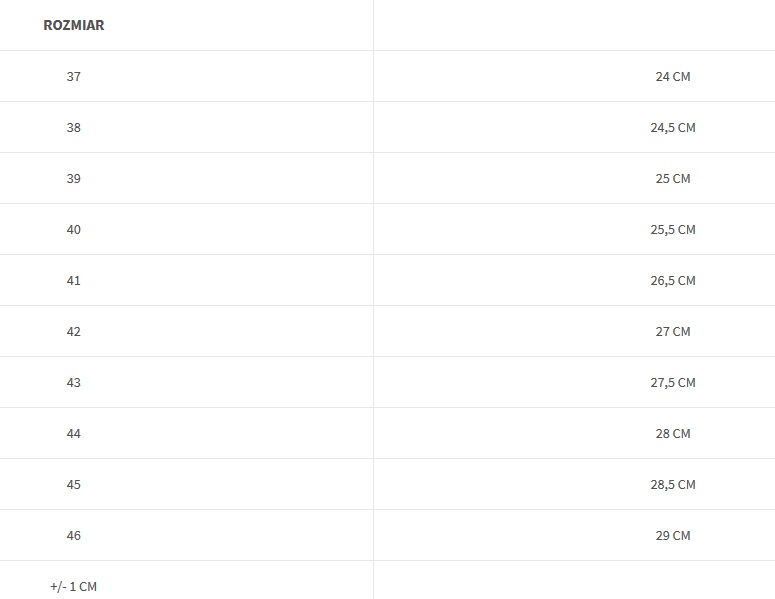Click the 24 CM length value

click(672, 76)
